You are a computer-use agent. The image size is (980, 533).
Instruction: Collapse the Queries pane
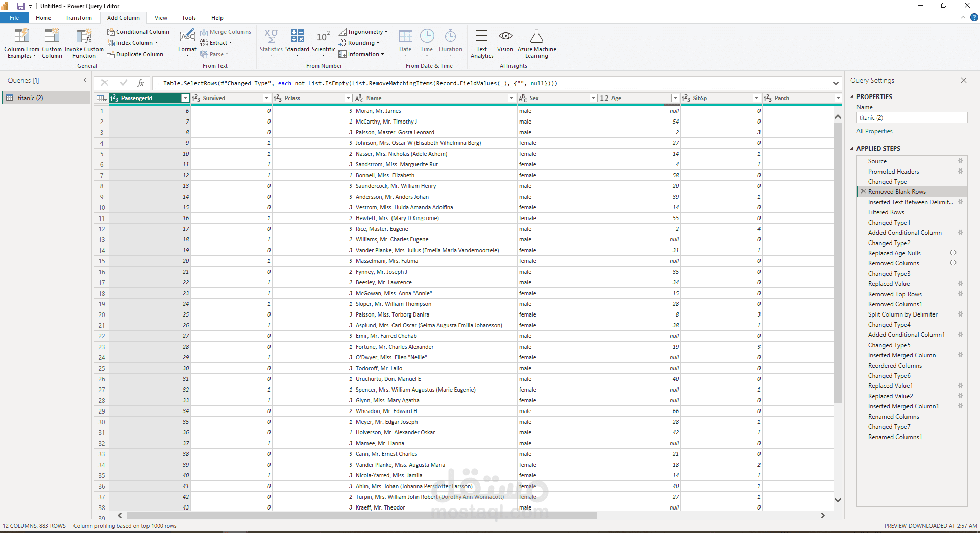(x=85, y=80)
